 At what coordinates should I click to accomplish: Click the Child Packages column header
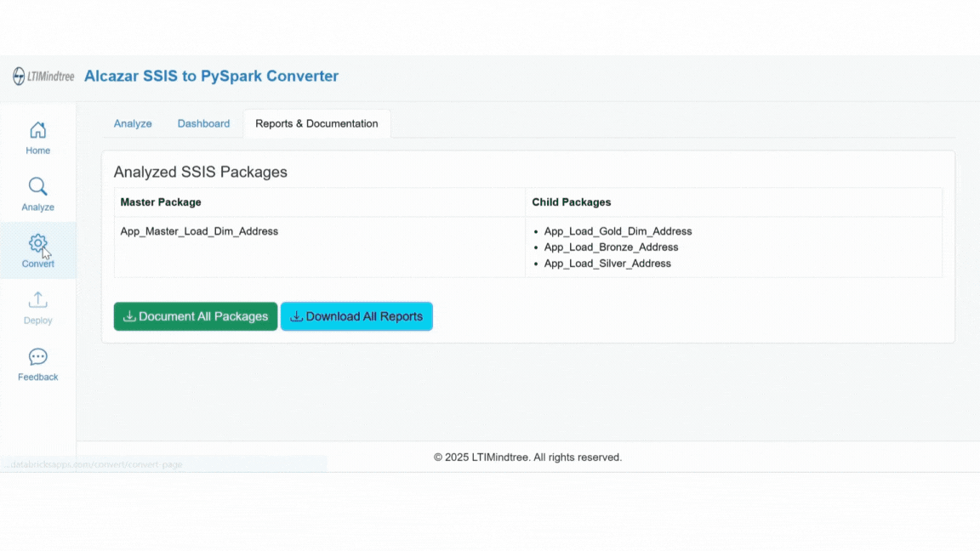coord(571,202)
